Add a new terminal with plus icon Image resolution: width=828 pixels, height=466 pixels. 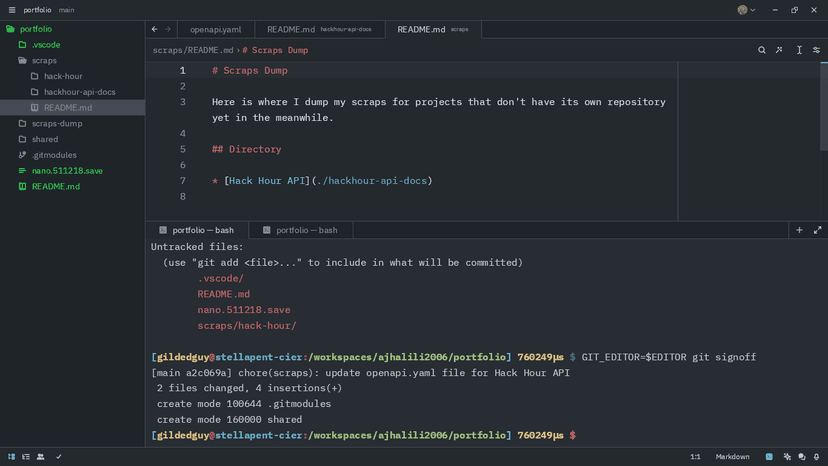799,230
